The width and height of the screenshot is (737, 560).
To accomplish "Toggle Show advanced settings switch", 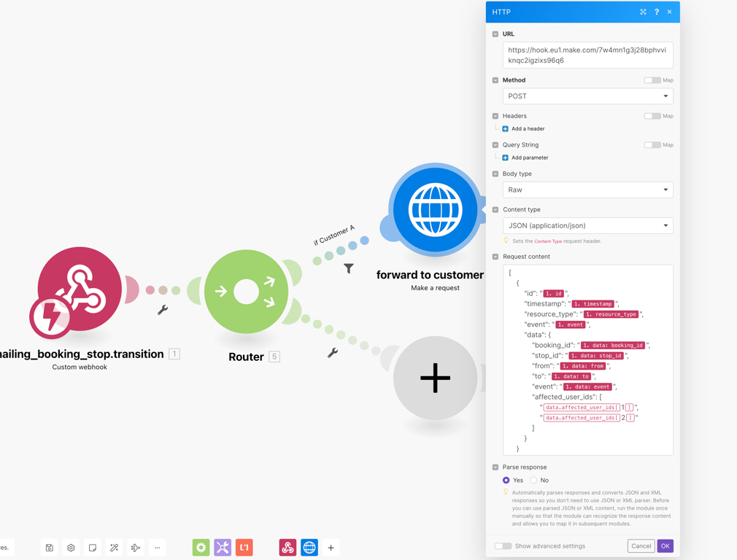I will coord(503,546).
